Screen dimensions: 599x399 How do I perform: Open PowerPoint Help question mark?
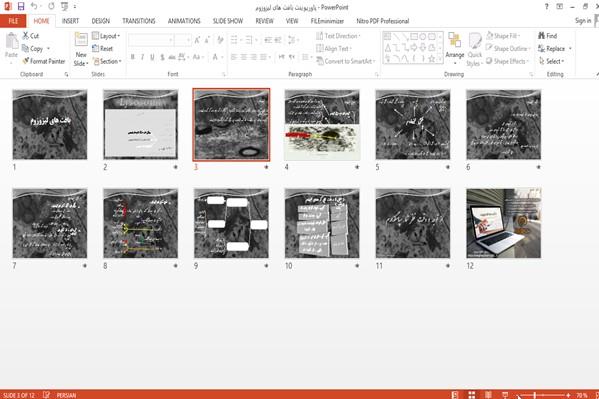pyautogui.click(x=546, y=6)
